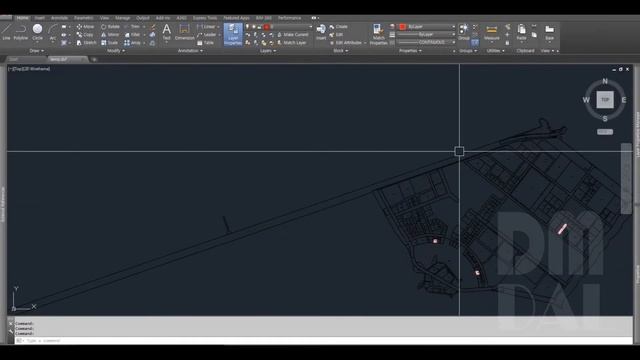Select the Group tool
The width and height of the screenshot is (640, 360).
(x=463, y=32)
